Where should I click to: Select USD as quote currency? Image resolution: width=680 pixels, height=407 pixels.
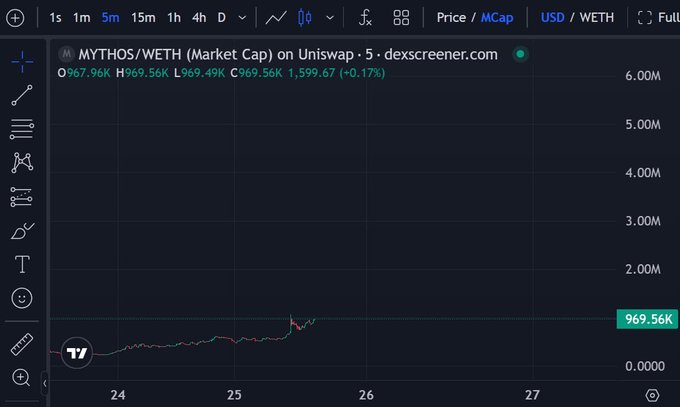pyautogui.click(x=552, y=18)
